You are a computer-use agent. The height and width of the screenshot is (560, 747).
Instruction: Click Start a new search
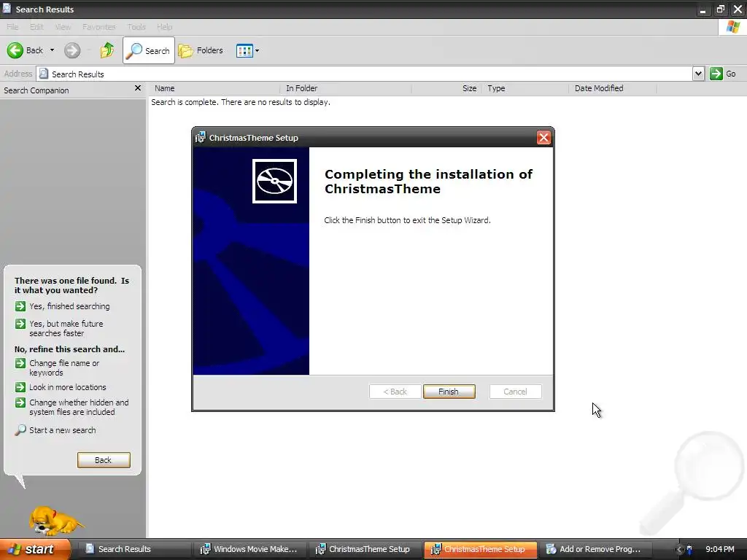pos(55,430)
